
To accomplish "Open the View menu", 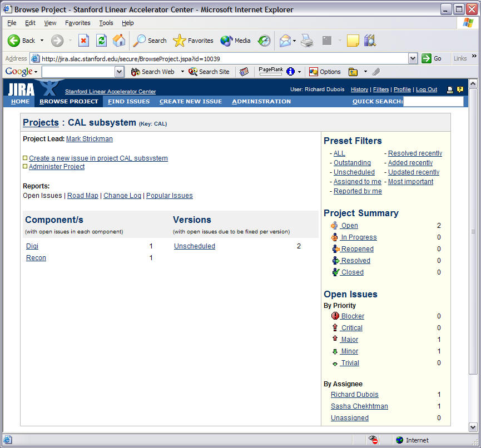I will tap(50, 23).
